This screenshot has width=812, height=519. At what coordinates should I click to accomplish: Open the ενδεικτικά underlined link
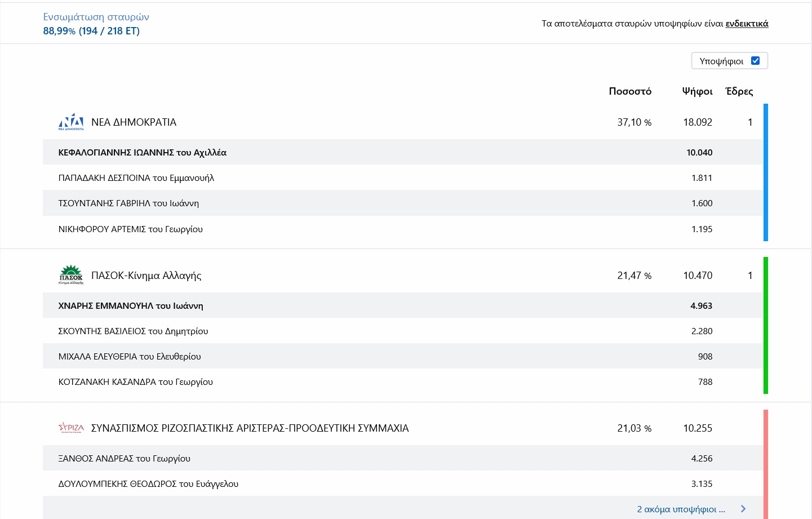747,24
